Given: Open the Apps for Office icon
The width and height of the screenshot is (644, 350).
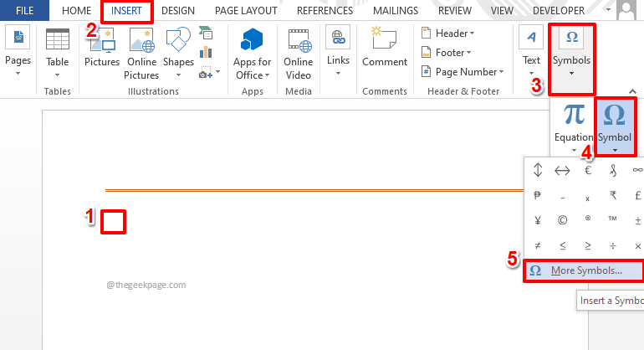Looking at the screenshot, I should [x=252, y=40].
